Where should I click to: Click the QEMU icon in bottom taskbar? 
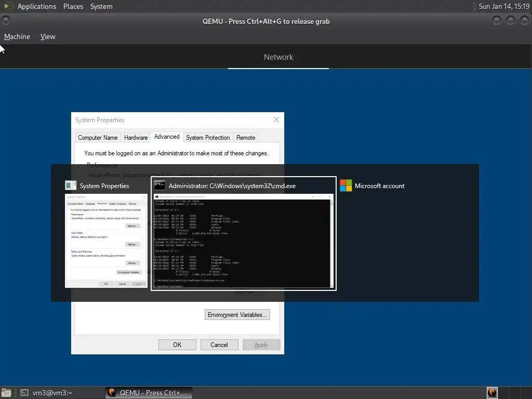coord(112,393)
